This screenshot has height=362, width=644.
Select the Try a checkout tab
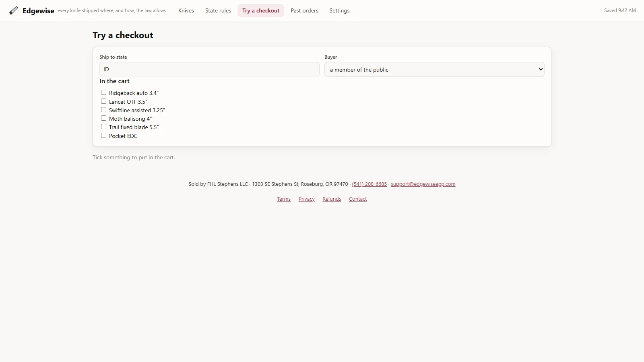click(261, 10)
